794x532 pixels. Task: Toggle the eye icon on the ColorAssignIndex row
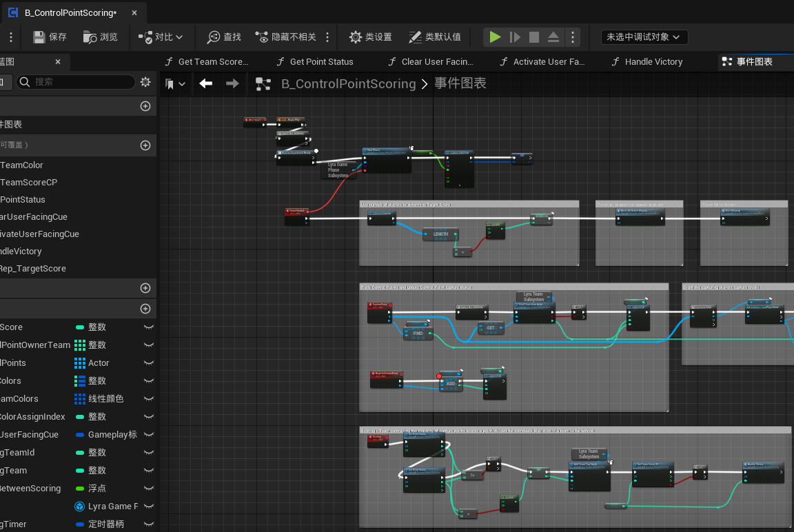148,417
